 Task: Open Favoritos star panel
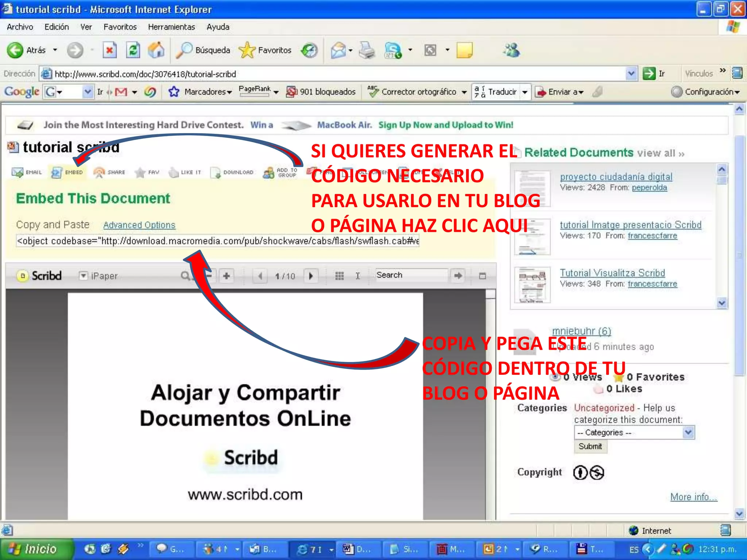[265, 50]
